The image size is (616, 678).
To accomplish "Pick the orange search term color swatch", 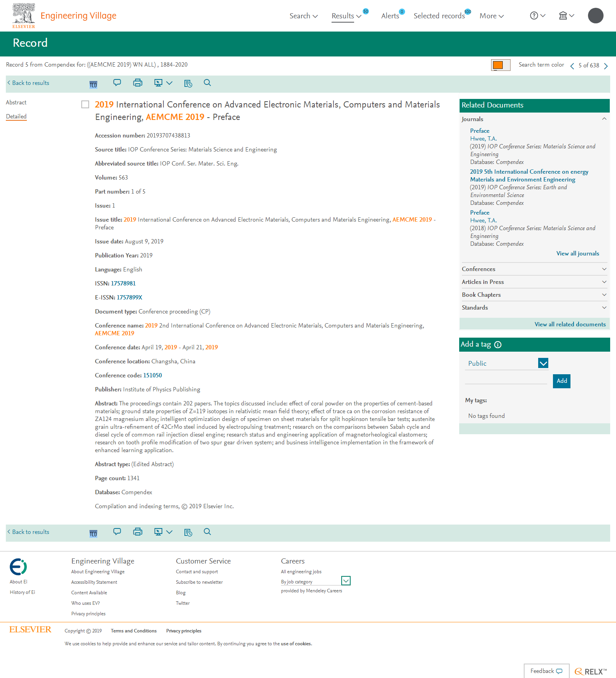I will [500, 65].
